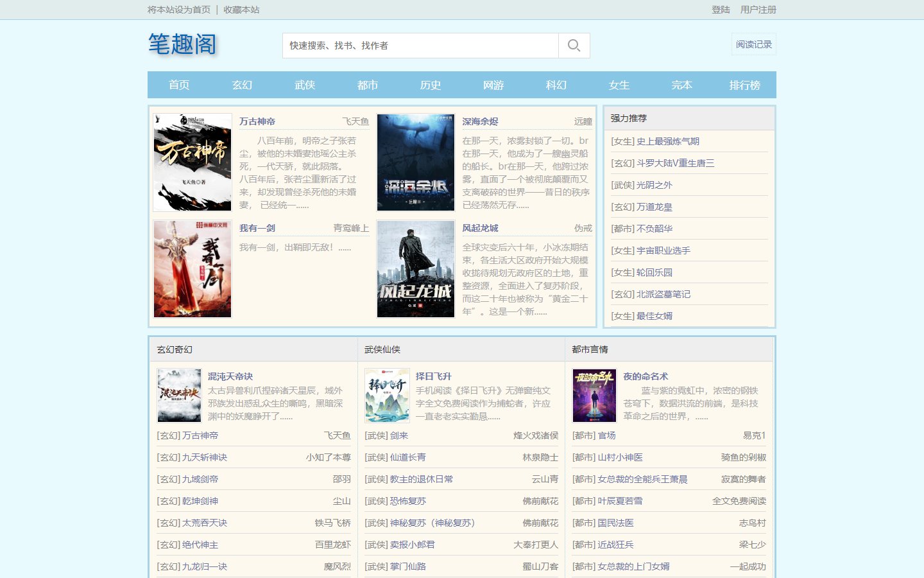Viewport: 924px width, 578px height.
Task: Open 女总裁的全能兵王萧晨 entry
Action: [643, 479]
